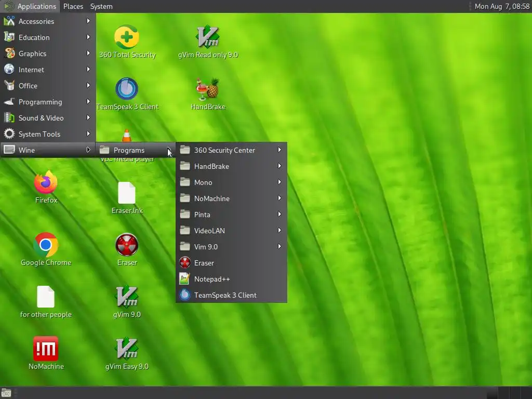532x399 pixels.
Task: Start TeamSpeak 3 Client from Programs submenu
Action: (231, 295)
